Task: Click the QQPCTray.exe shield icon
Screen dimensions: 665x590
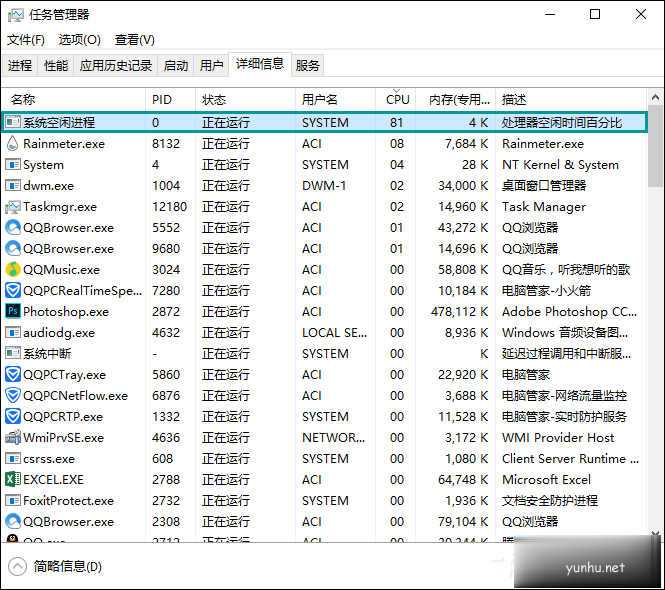Action: point(13,375)
